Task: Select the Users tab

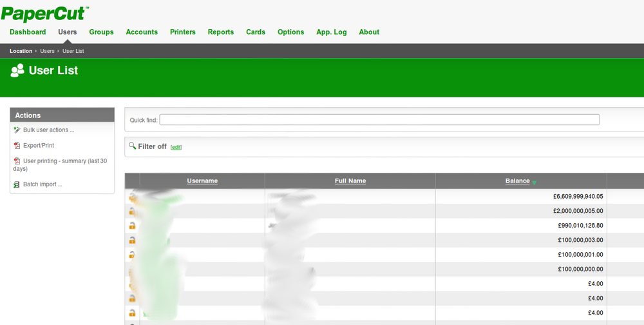Action: pyautogui.click(x=68, y=32)
